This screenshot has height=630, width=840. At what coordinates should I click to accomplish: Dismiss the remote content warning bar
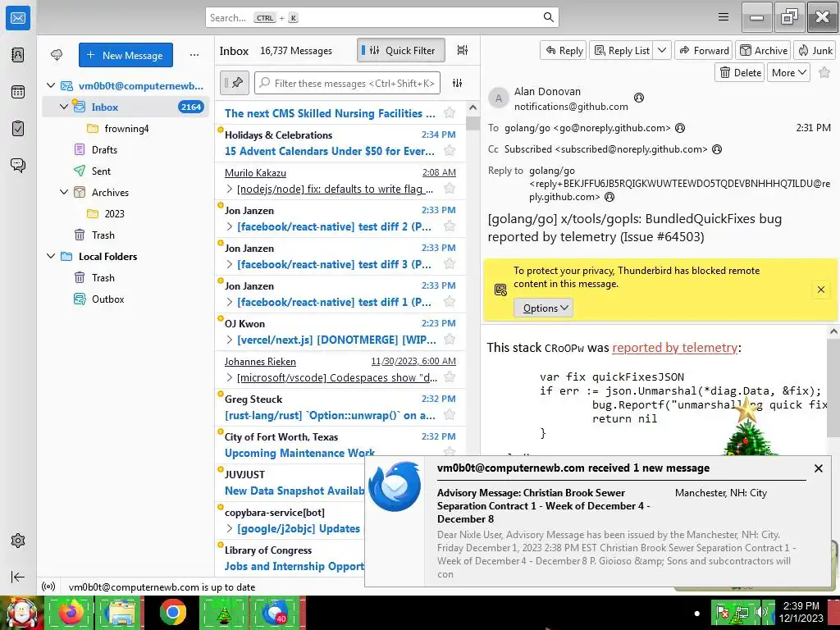[x=820, y=290]
